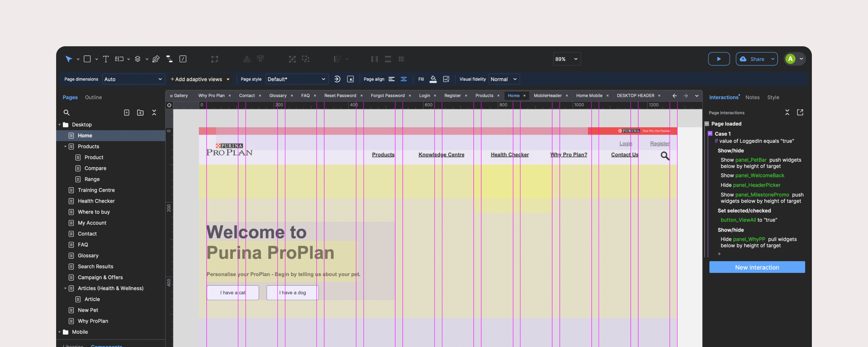Viewport: 868px width, 347px height.
Task: Click the canvas magnifier search icon
Action: pos(665,156)
